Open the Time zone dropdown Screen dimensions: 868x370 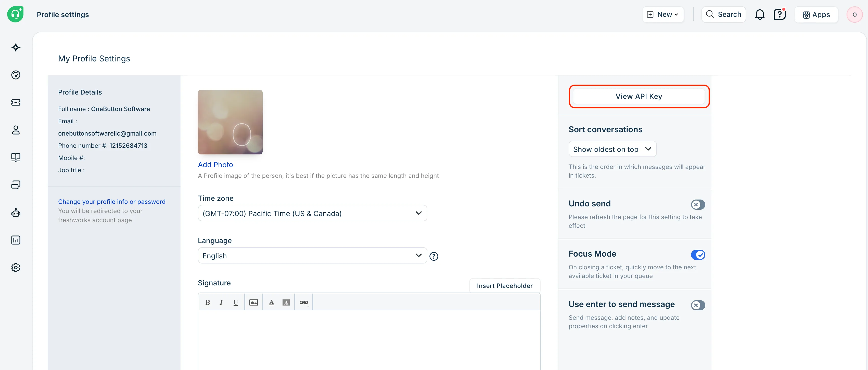312,213
